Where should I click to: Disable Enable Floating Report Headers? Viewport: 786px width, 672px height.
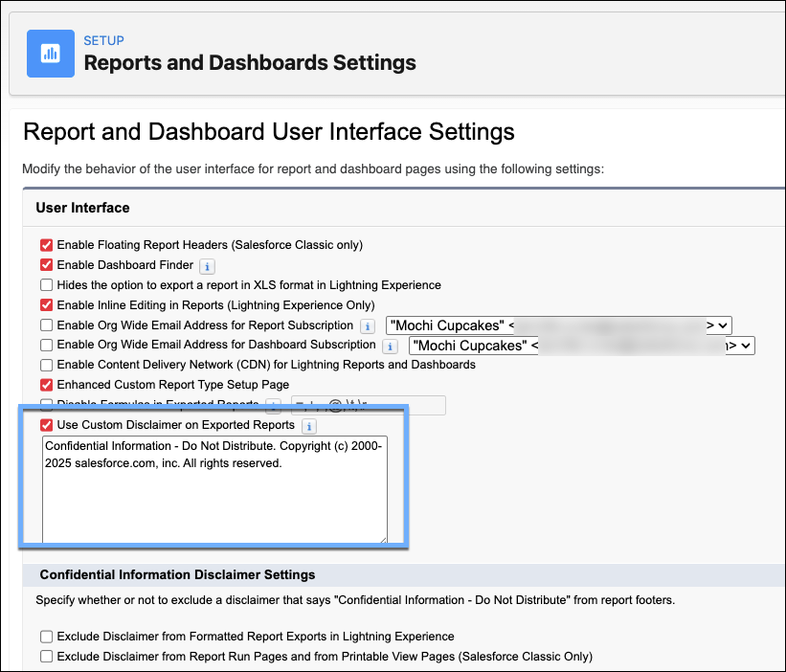tap(45, 245)
